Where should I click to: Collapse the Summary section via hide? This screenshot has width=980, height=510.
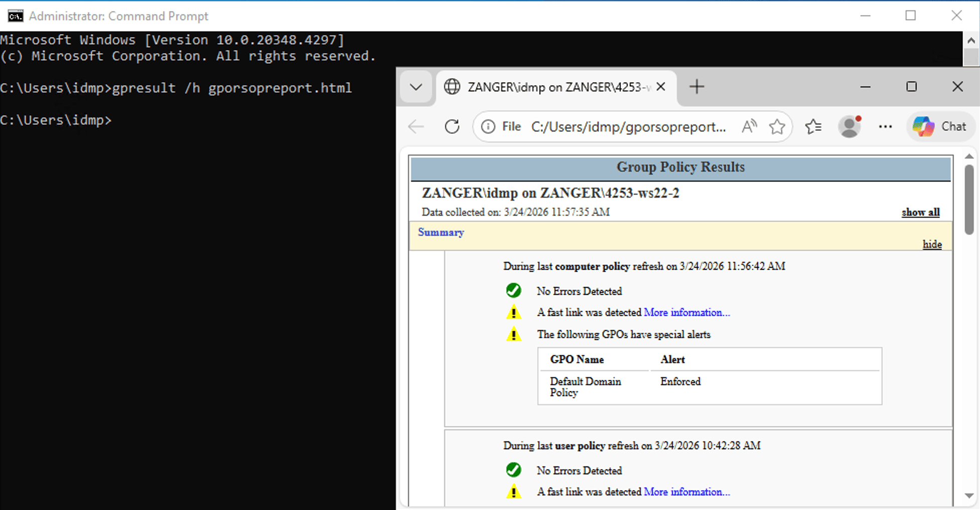pyautogui.click(x=932, y=244)
